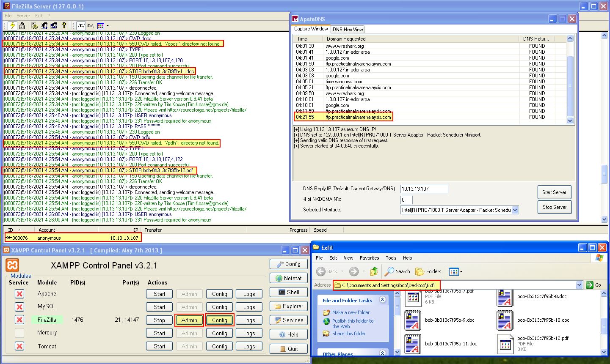Open the single-user accounts icon in FileZilla toolbar
The width and height of the screenshot is (610, 364).
(45, 26)
